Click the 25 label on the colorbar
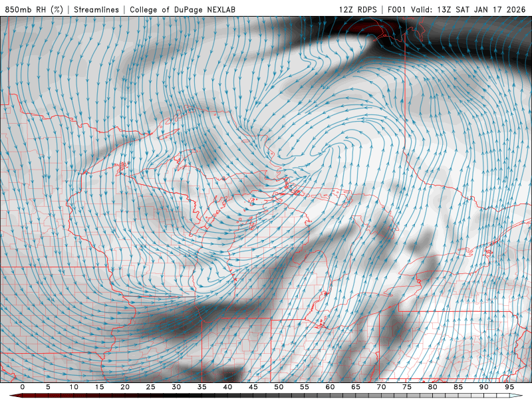This screenshot has height=399, width=532. [151, 387]
